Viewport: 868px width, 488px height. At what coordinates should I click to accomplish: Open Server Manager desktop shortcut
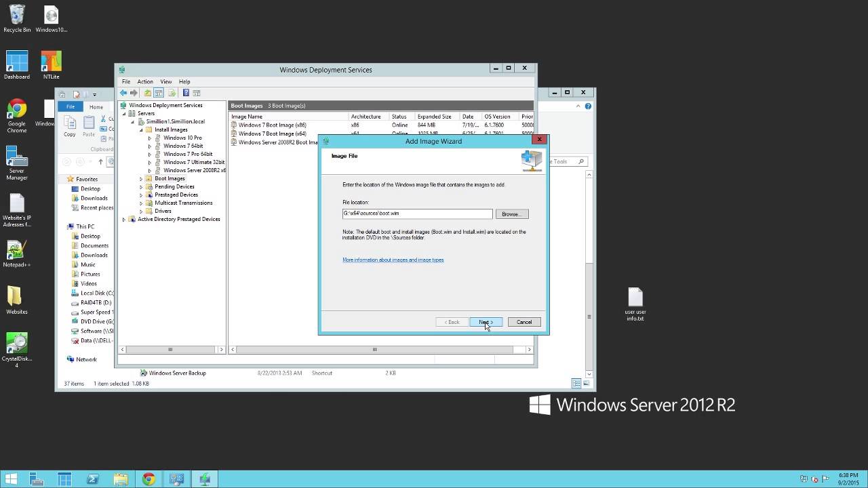coord(17,163)
